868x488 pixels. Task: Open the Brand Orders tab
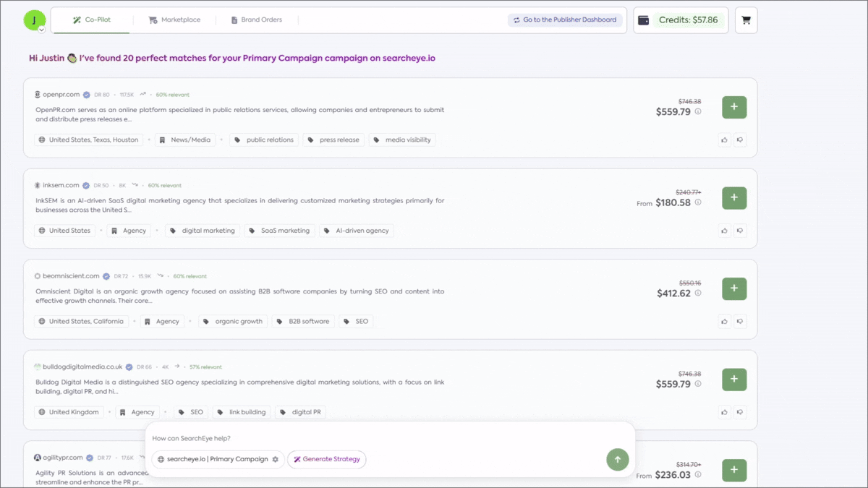257,20
